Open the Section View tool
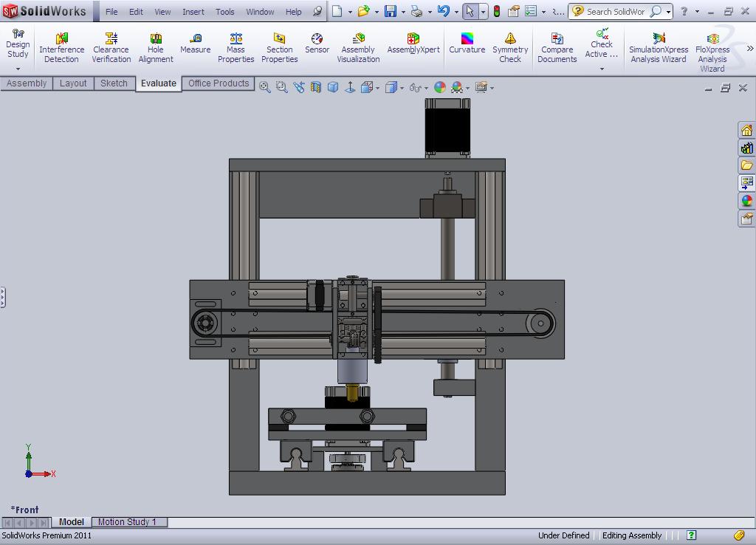756x545 pixels. pyautogui.click(x=315, y=86)
